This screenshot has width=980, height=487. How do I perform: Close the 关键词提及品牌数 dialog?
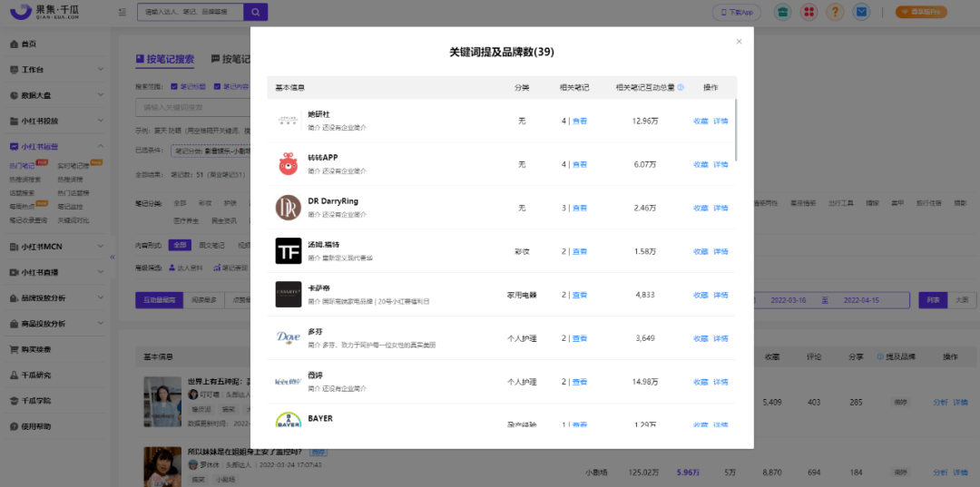(739, 42)
